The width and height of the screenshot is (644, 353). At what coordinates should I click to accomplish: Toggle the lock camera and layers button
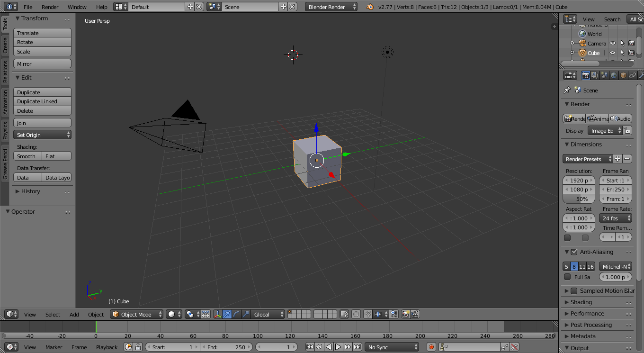344,314
